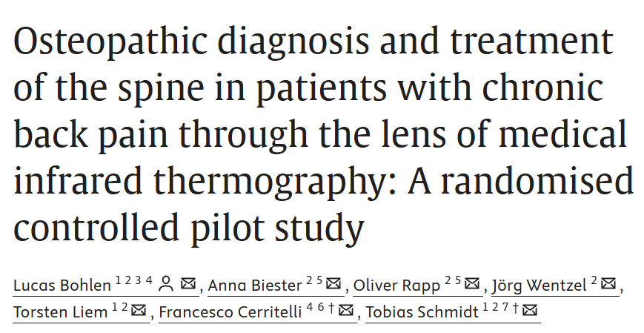Open the envelope icon beside Oliver Rapp
The height and width of the screenshot is (333, 644).
click(472, 283)
